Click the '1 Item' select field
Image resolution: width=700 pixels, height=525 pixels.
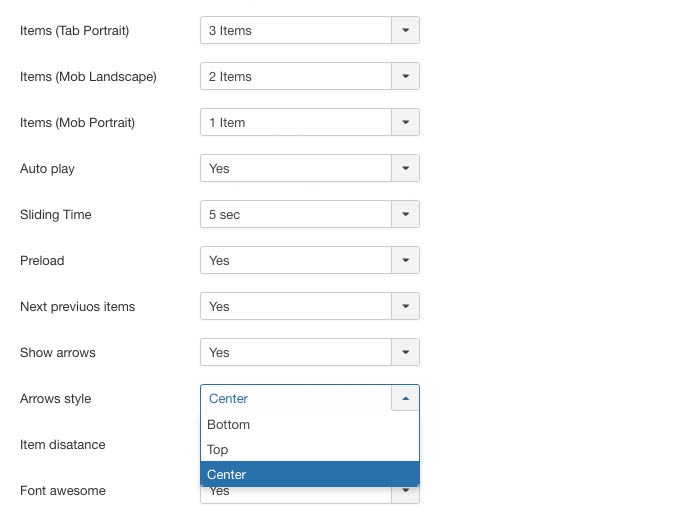tap(296, 123)
